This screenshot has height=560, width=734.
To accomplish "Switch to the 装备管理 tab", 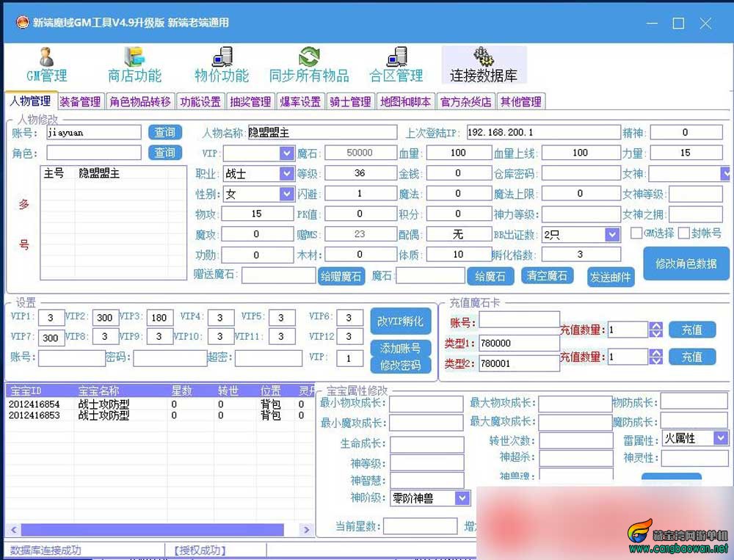I will 80,101.
